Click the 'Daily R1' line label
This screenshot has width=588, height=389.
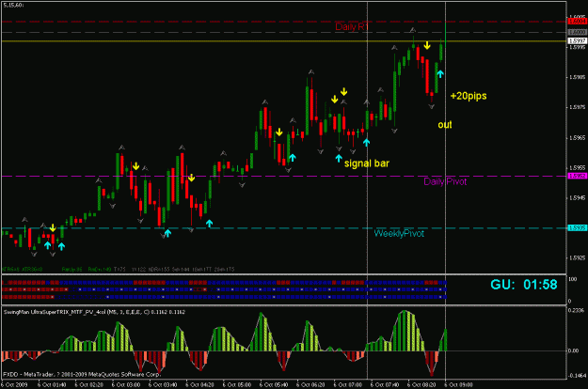point(352,27)
